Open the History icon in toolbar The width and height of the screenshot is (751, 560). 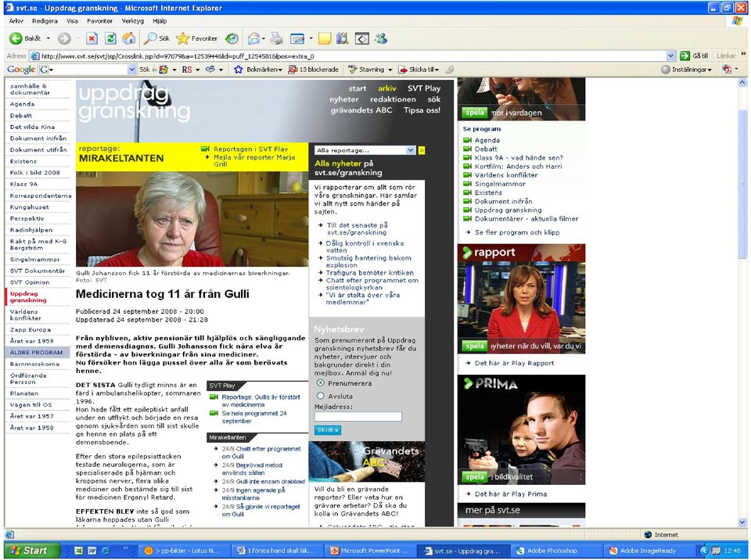point(232,38)
